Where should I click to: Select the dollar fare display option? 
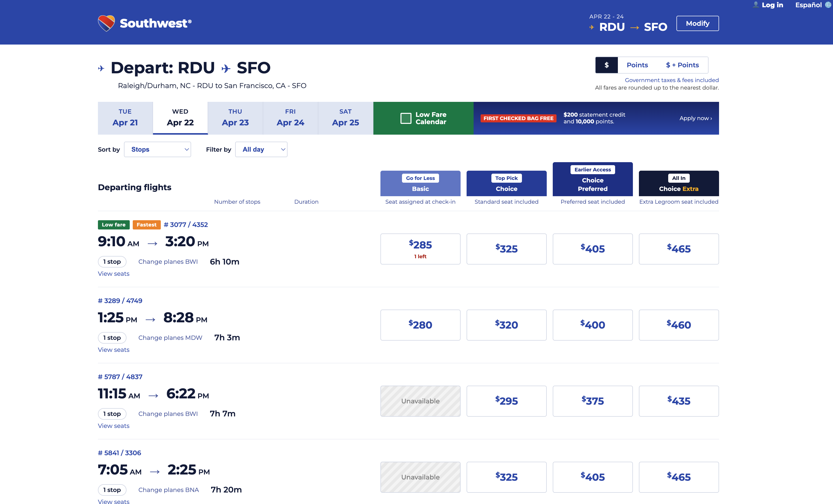[x=607, y=65]
